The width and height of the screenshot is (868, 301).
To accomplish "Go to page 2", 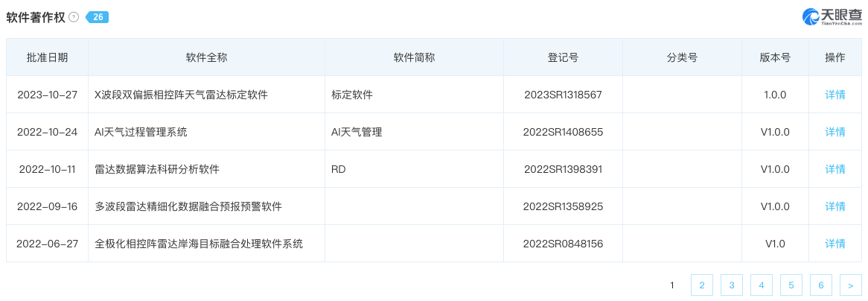I will 702,285.
